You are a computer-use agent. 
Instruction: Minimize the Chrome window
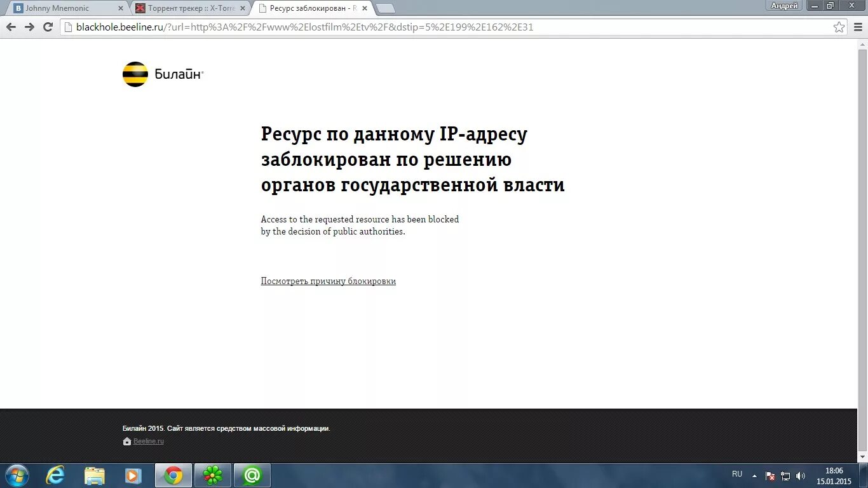(x=815, y=5)
